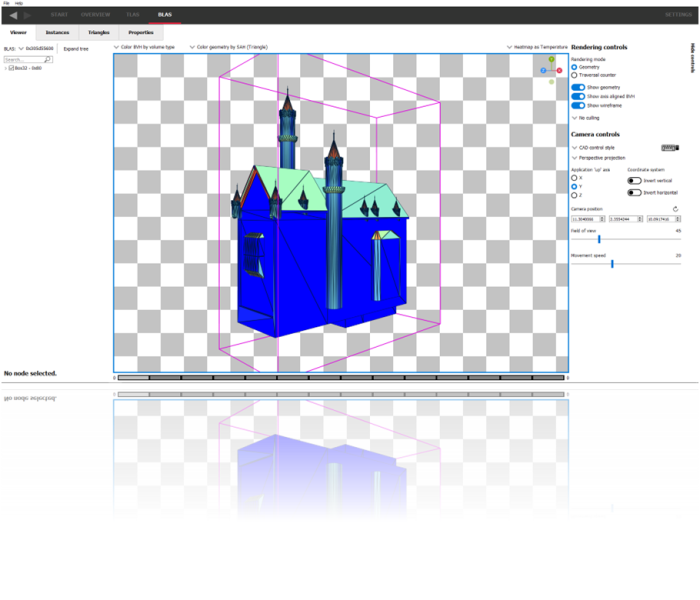Open the Color BVH by volume type dropdown
The image size is (700, 600).
click(x=144, y=47)
